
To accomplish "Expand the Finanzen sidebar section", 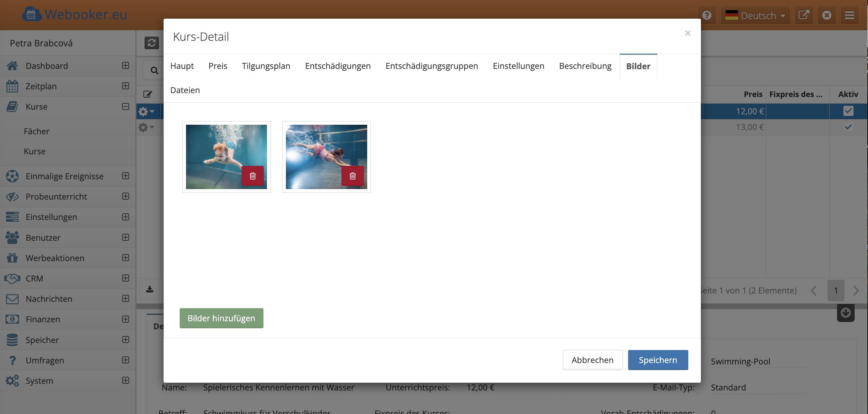I will click(x=126, y=319).
